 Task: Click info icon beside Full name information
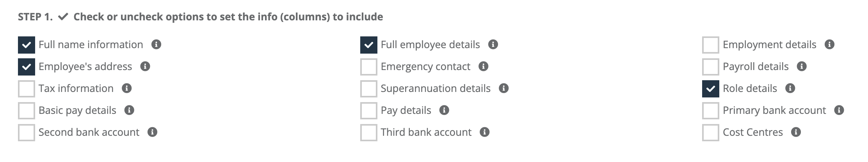point(156,45)
